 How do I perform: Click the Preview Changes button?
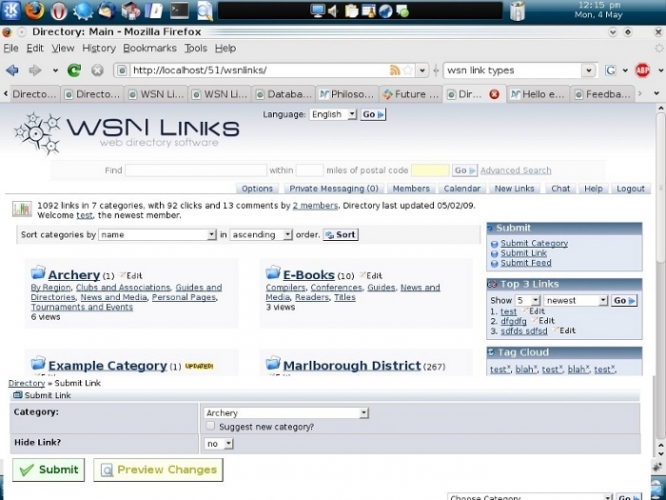158,470
